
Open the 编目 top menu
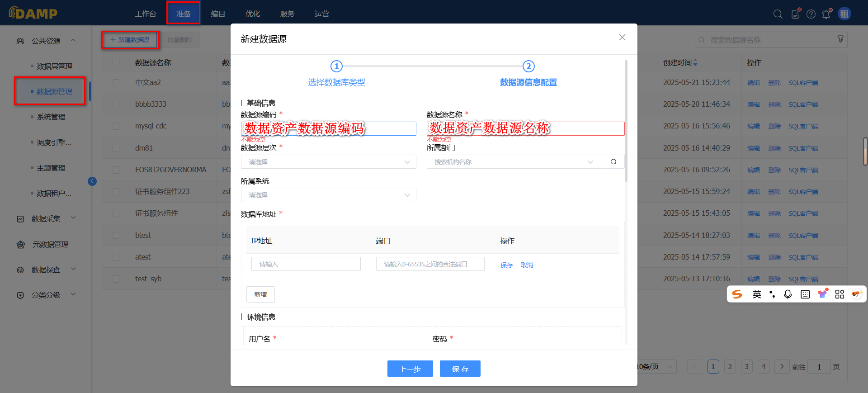tap(218, 14)
